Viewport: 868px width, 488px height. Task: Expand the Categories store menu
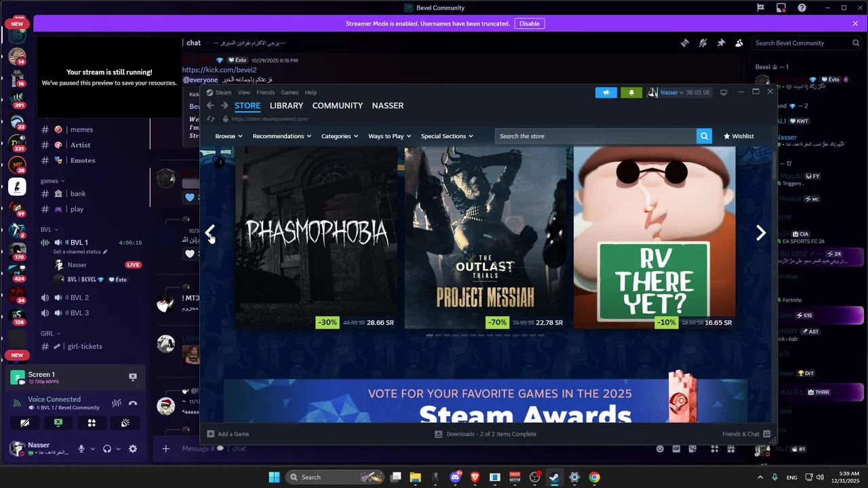(x=340, y=136)
